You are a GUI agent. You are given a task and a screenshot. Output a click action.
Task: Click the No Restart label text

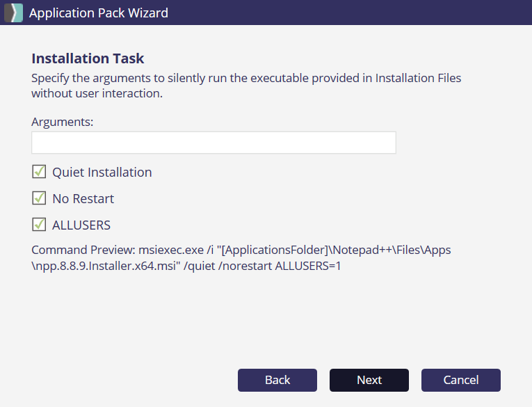(83, 198)
